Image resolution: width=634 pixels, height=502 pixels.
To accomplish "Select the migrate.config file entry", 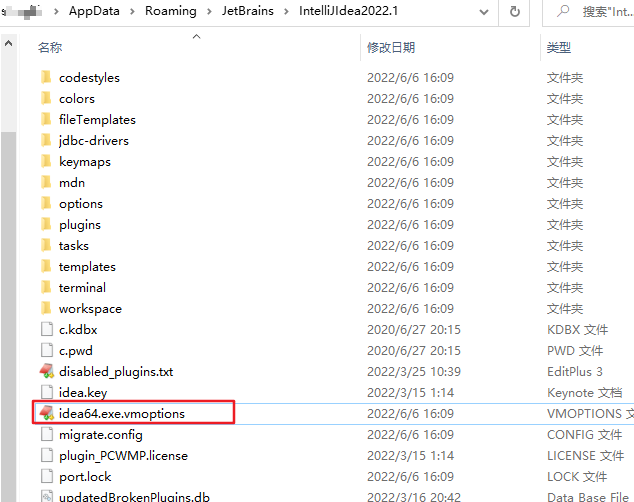I will coord(101,435).
